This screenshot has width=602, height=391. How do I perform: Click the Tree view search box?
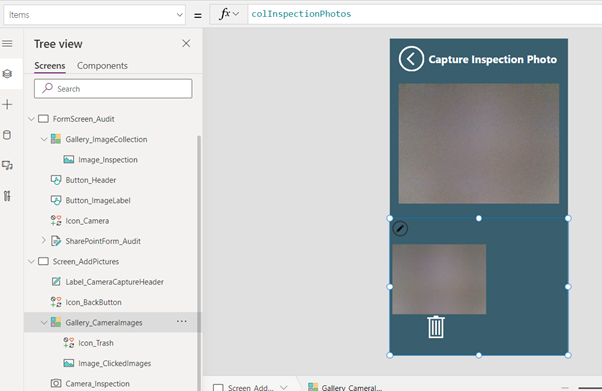click(113, 89)
